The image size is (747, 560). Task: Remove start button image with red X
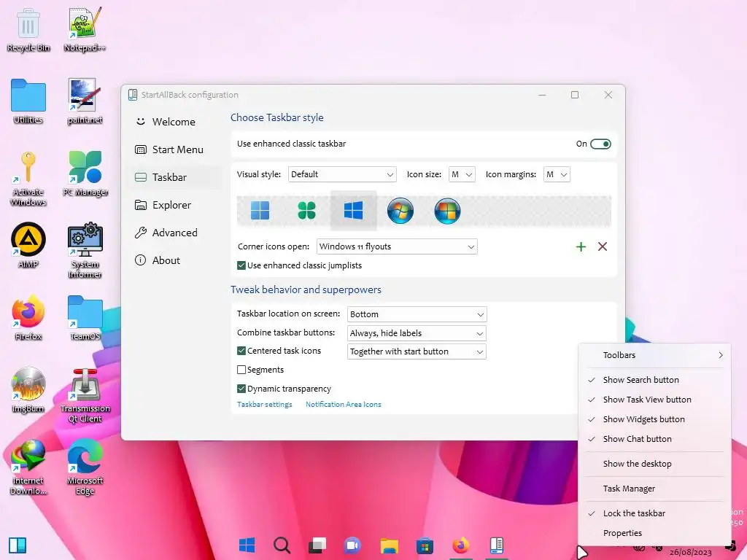click(603, 246)
